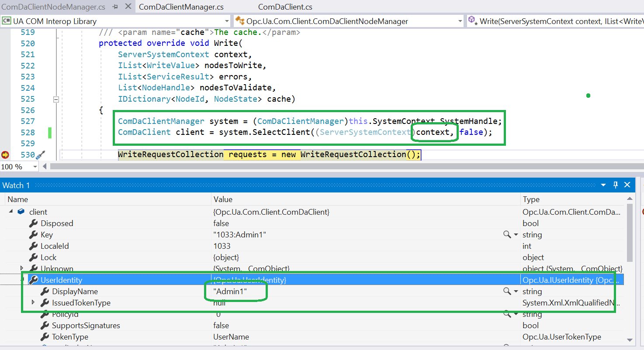Click the breakpoint glyph on line 530
Viewport: 644px width, 350px height.
click(5, 154)
